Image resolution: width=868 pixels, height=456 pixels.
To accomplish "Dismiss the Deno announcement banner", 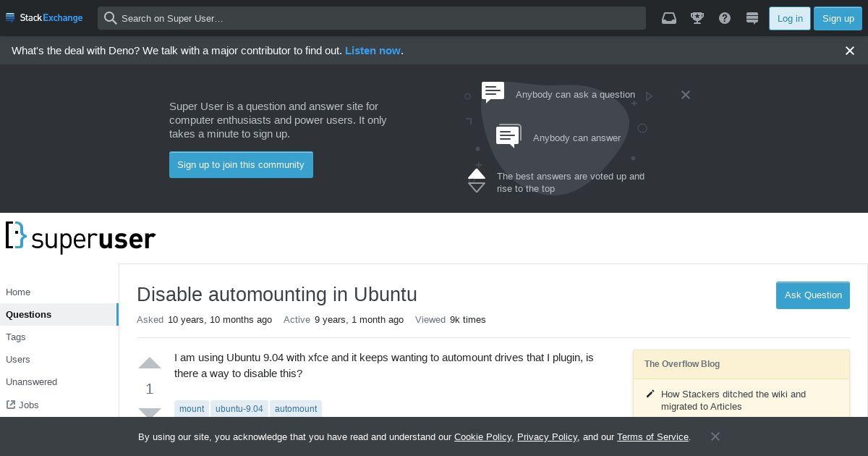I will (850, 51).
